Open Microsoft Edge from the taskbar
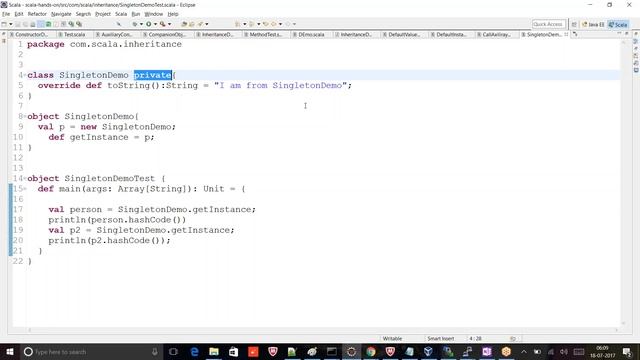Viewport: 640px width, 360px height. tap(194, 351)
